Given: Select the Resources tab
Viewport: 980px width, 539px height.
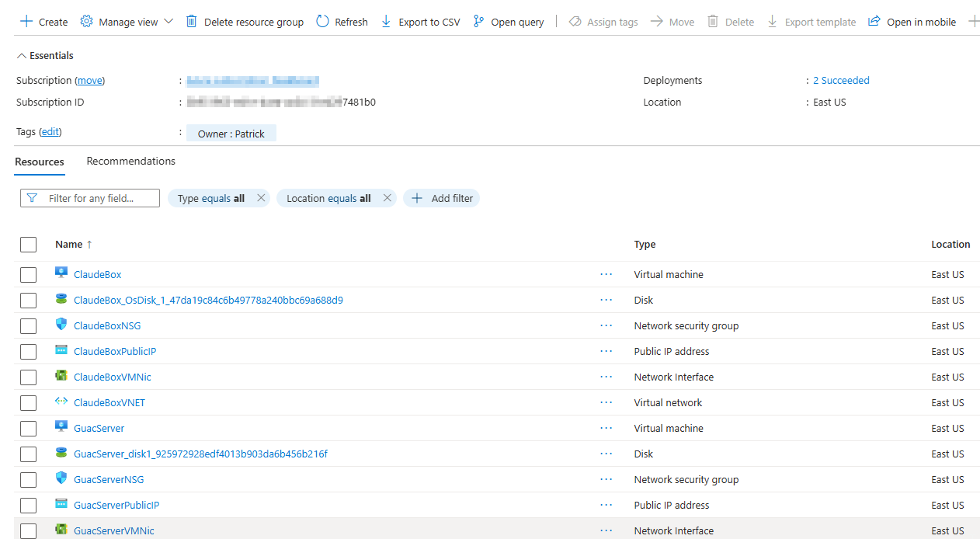Looking at the screenshot, I should pyautogui.click(x=39, y=162).
